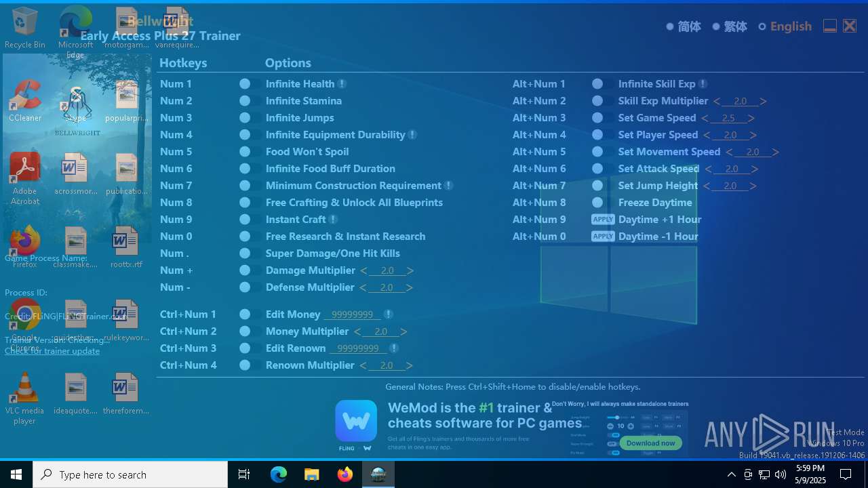Select the CCleaner desktop icon
Viewport: 868px width, 488px height.
[x=24, y=102]
